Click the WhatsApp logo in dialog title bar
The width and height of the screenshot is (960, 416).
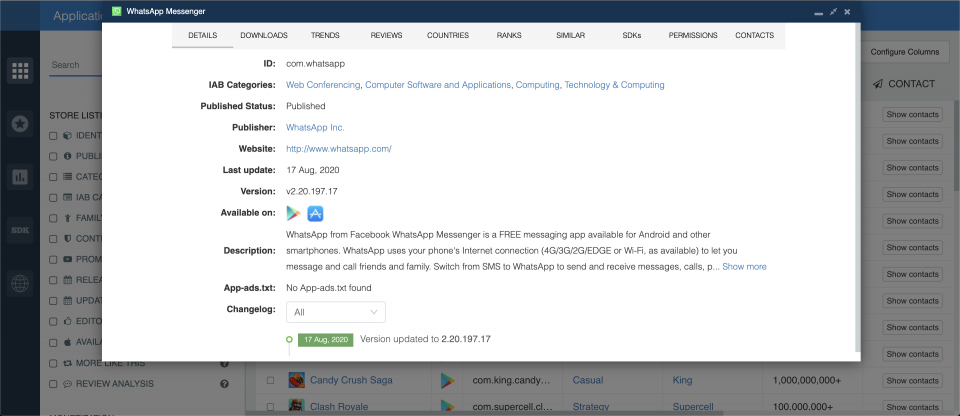(x=117, y=11)
